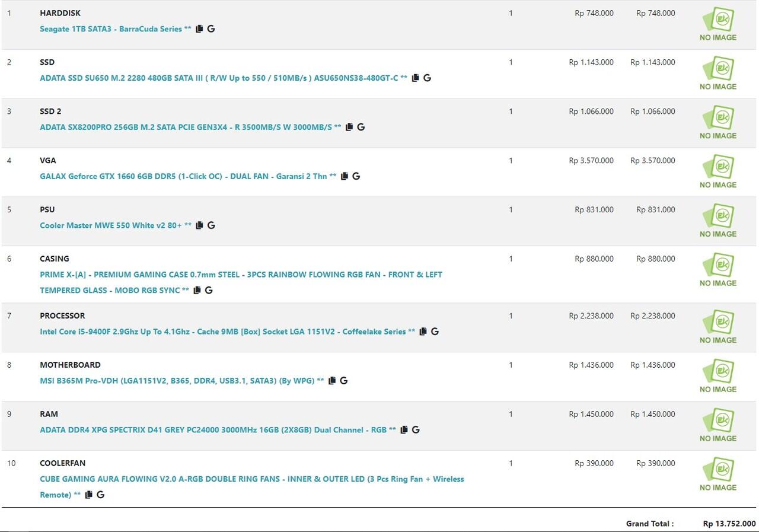Google search the Cooler Master PSU

coord(211,225)
